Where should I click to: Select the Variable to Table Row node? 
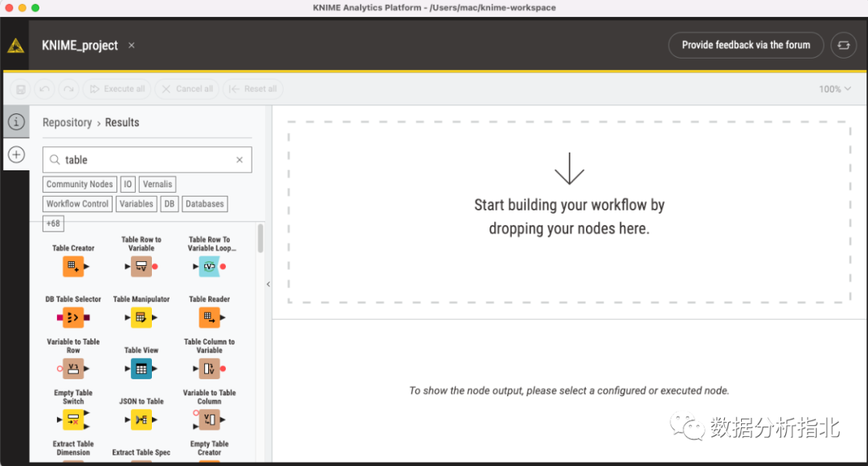[x=73, y=369]
